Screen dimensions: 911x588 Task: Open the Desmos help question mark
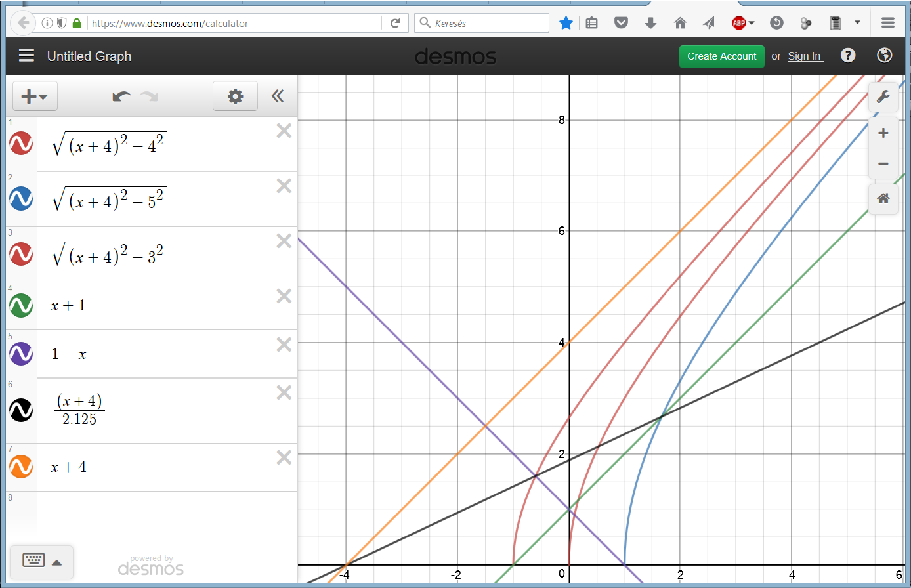coord(848,56)
